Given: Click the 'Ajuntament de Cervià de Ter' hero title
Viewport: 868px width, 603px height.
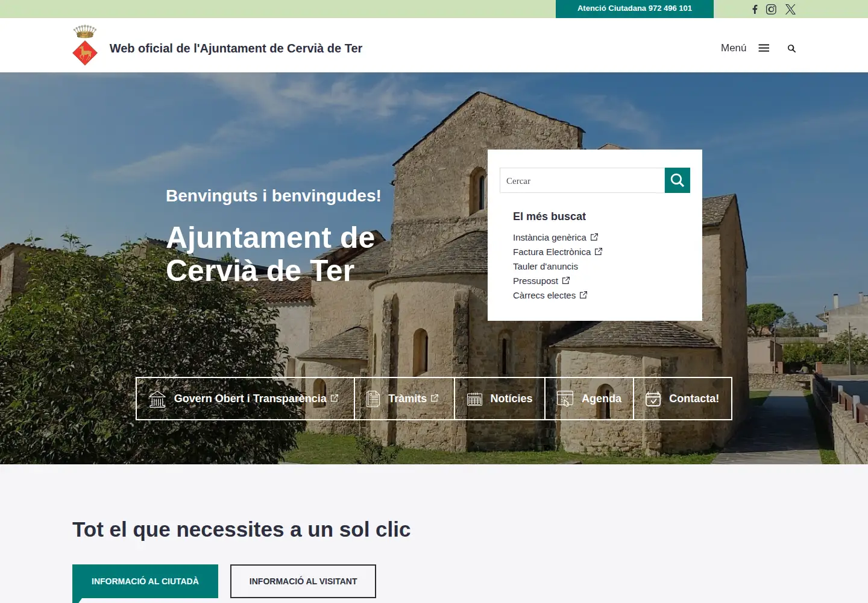Looking at the screenshot, I should (x=271, y=254).
